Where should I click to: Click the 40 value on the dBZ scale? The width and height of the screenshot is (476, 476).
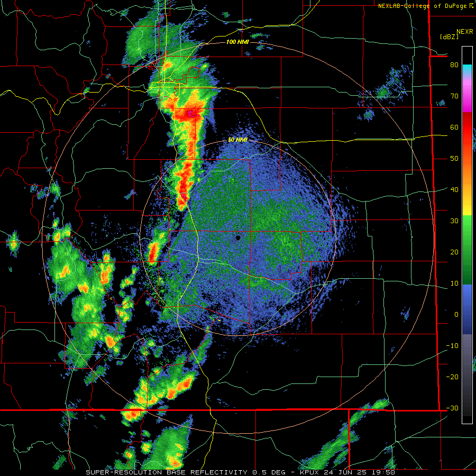(454, 190)
